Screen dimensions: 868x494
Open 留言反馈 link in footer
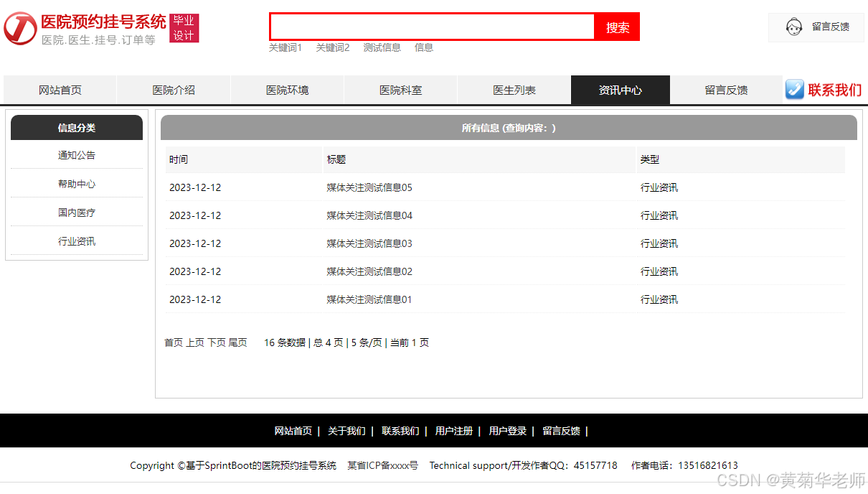click(x=561, y=431)
